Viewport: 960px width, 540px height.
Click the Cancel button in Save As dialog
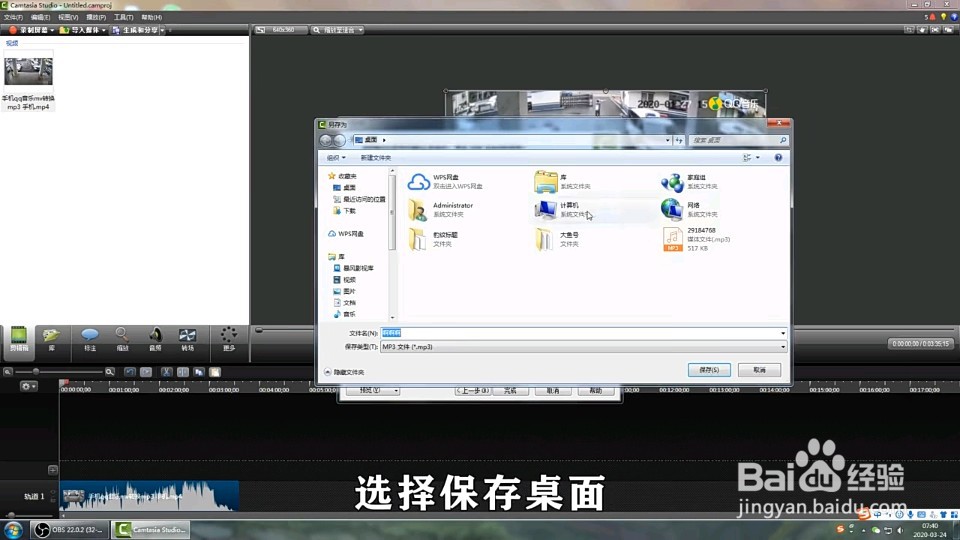click(x=759, y=370)
